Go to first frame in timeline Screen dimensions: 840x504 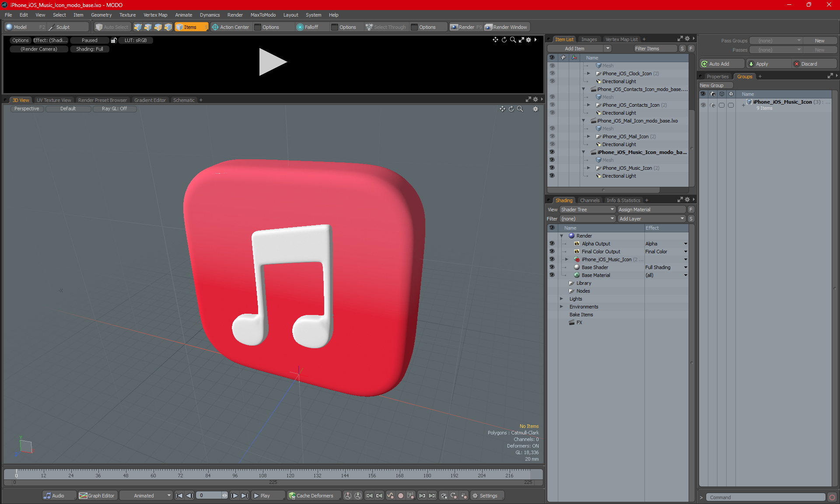[179, 496]
